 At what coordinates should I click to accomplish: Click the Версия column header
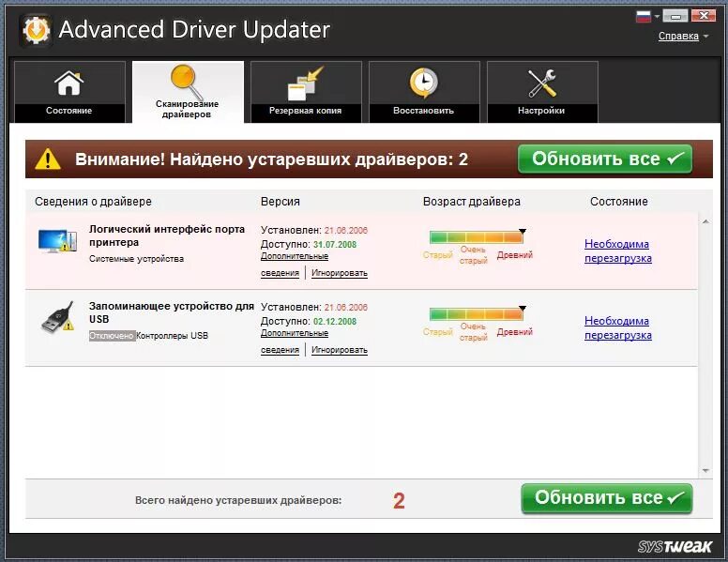[x=280, y=202]
